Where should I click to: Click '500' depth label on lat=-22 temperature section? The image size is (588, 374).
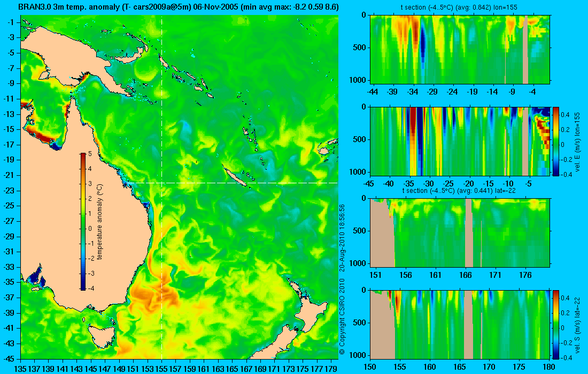[360, 231]
